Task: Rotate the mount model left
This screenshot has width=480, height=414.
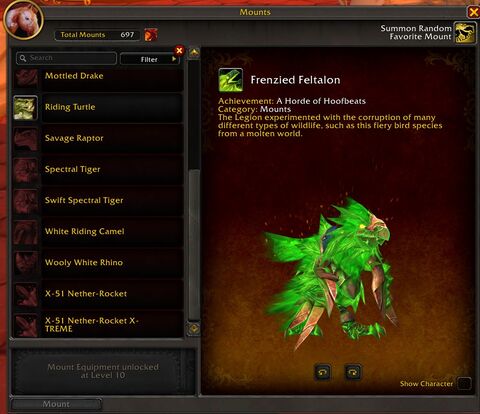Action: 323,372
